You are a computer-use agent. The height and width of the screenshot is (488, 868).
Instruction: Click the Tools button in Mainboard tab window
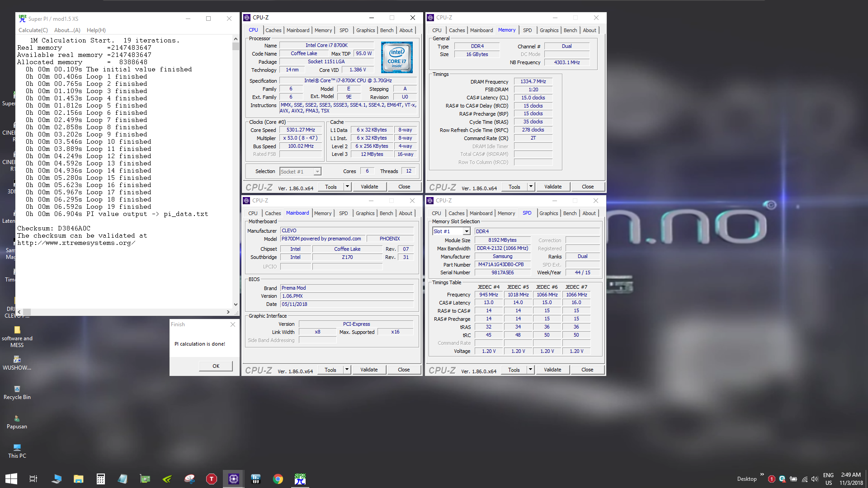pos(330,370)
